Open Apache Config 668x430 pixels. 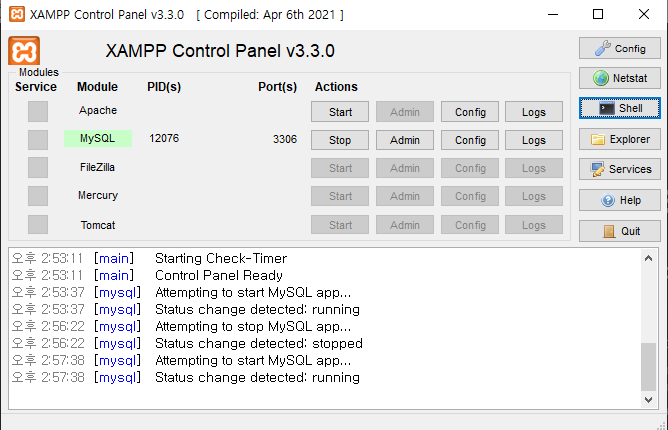pos(470,112)
